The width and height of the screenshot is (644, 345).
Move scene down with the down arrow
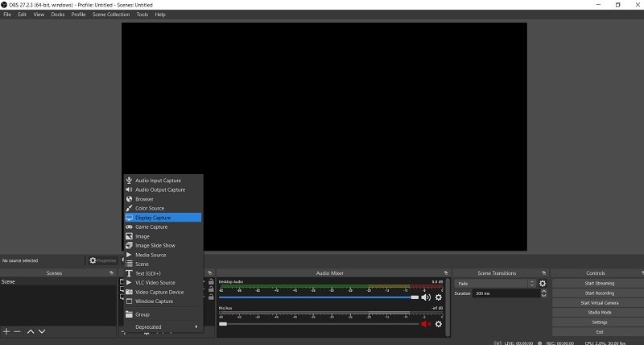coord(42,331)
